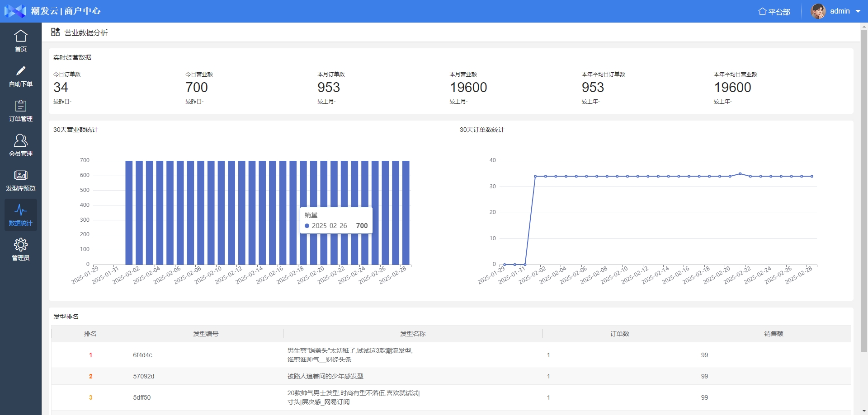
Task: Open 发型库预览 image gallery icon
Action: click(x=21, y=175)
